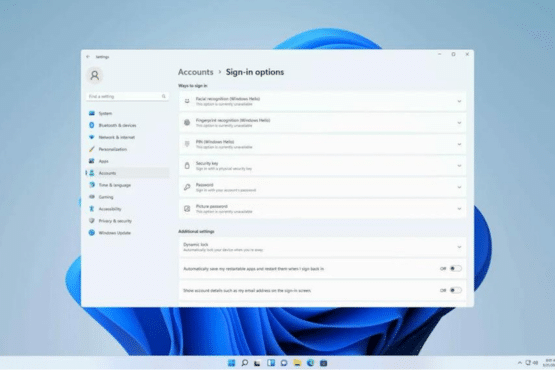
Task: Click the Facial recognition face icon
Action: pyautogui.click(x=187, y=101)
